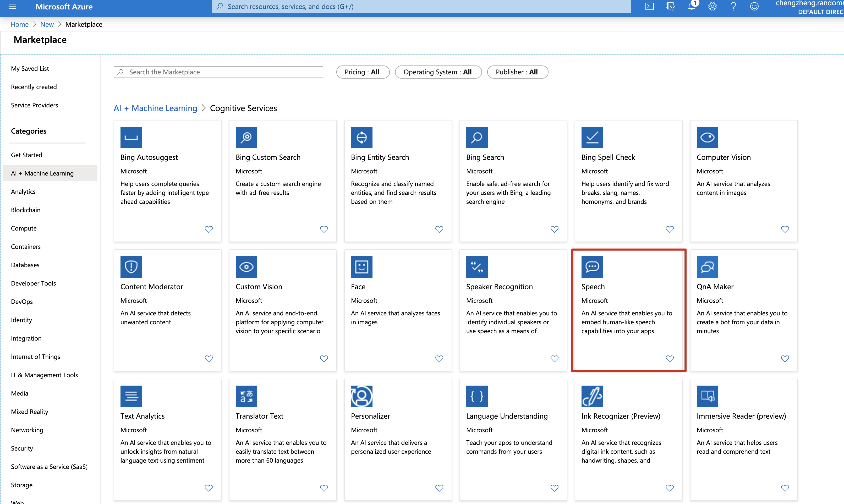The height and width of the screenshot is (504, 844).
Task: Favorite the Face service heart
Action: coord(439,359)
